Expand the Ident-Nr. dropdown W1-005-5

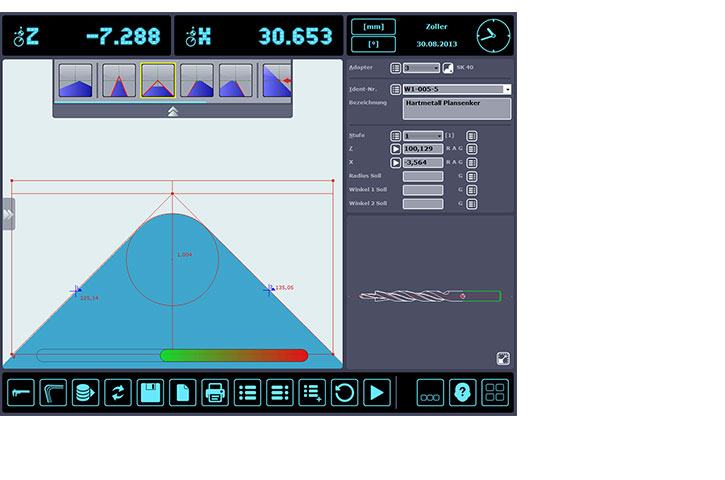507,90
